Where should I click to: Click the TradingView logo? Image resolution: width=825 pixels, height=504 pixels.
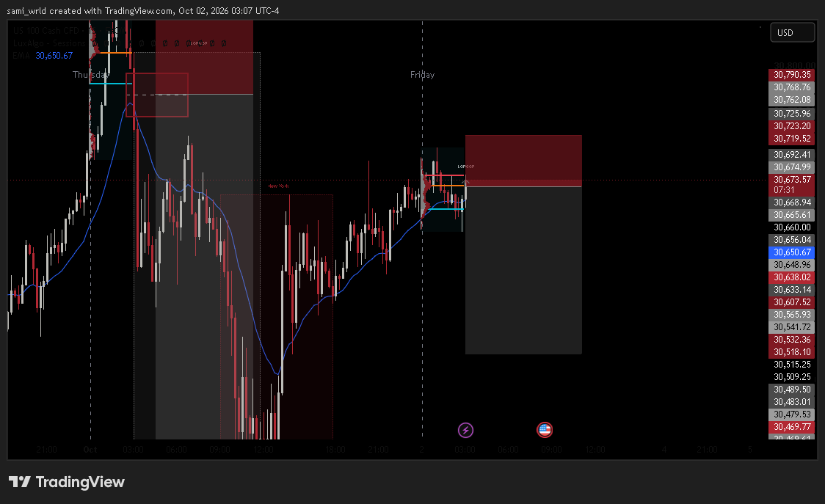pos(67,482)
